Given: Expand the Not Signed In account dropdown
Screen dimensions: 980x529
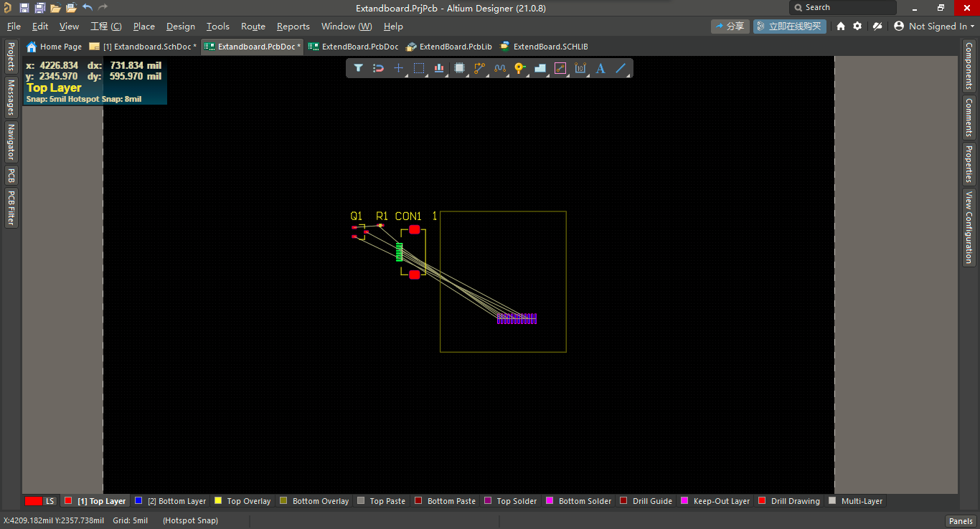Looking at the screenshot, I should [934, 26].
